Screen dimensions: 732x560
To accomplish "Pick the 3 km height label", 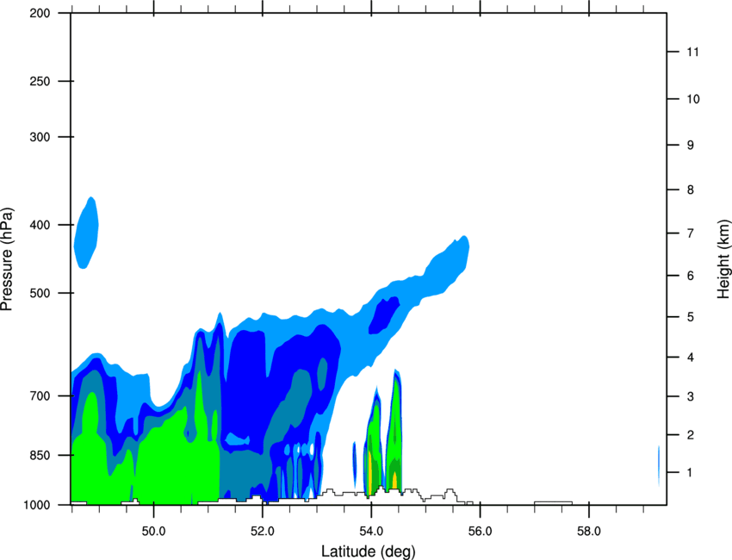I will point(691,396).
